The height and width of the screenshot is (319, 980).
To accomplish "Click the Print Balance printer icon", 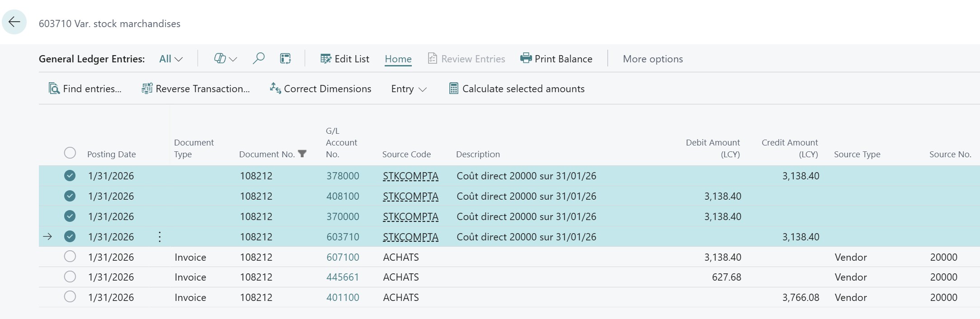I will [x=526, y=58].
